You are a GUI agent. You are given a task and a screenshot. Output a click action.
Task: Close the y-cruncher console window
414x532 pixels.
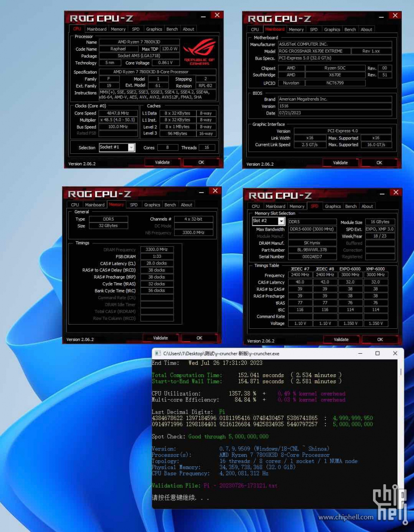pyautogui.click(x=395, y=353)
